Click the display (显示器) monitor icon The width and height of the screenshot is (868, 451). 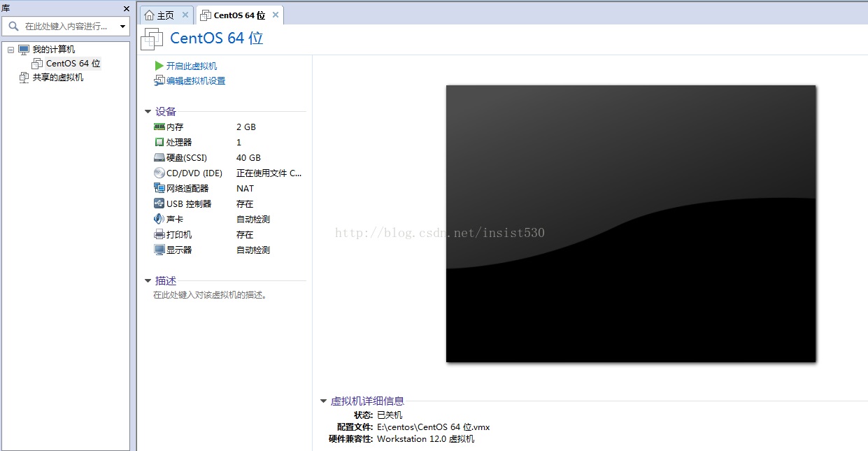pyautogui.click(x=159, y=250)
